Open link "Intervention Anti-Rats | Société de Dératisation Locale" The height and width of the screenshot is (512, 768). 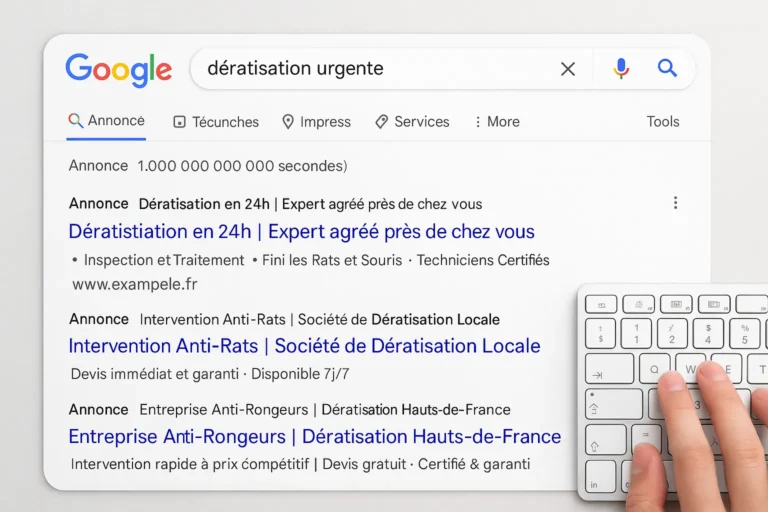(304, 346)
